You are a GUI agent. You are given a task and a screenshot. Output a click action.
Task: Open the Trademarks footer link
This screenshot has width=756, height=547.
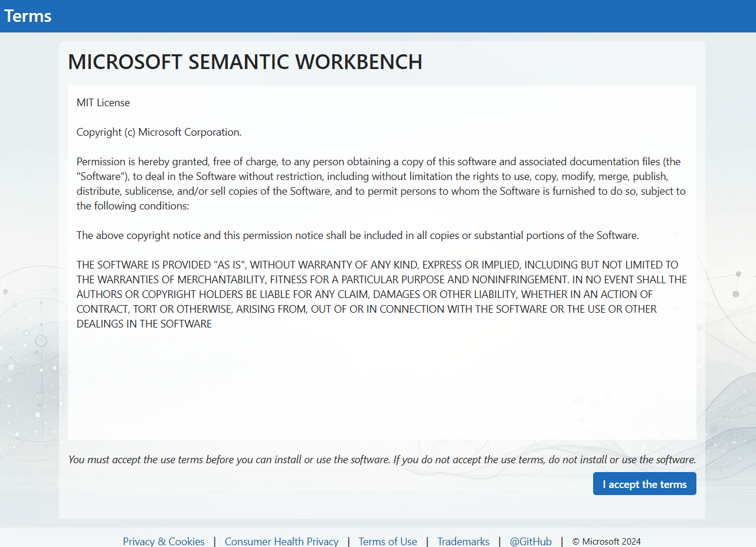(463, 541)
